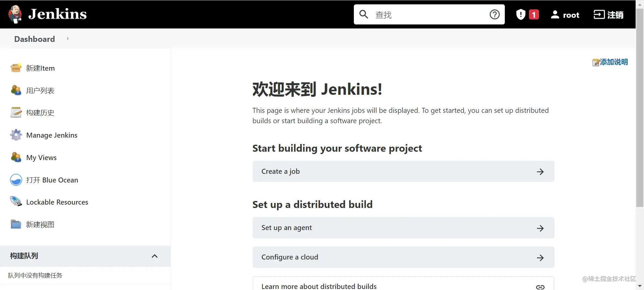The image size is (644, 290).
Task: Click the Set up a distributed build heading
Action: (312, 205)
